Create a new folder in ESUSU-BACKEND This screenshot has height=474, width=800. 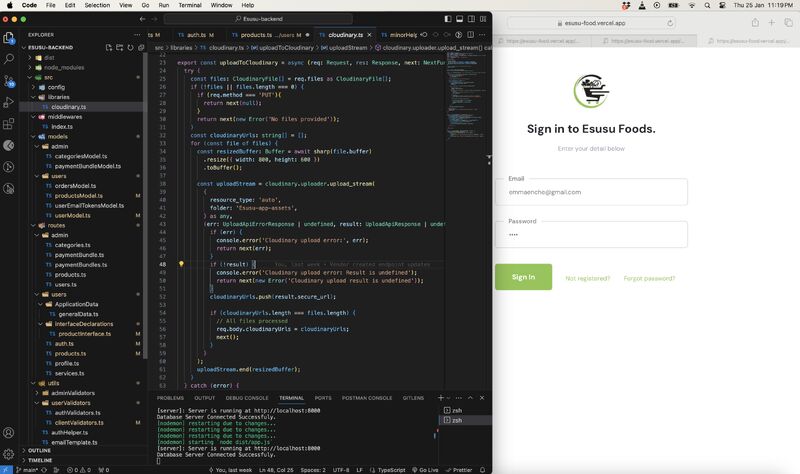click(x=119, y=47)
